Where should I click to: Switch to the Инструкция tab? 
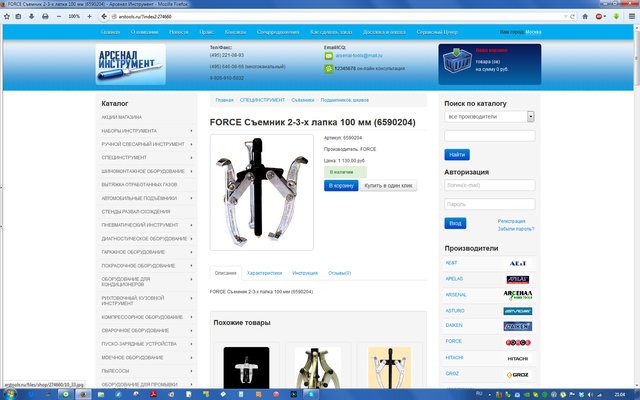click(305, 273)
